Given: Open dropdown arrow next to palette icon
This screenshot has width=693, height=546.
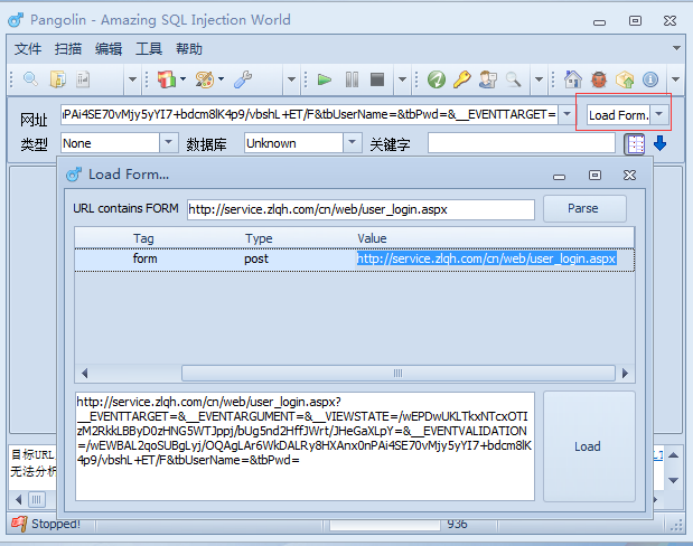Looking at the screenshot, I should click(x=221, y=79).
